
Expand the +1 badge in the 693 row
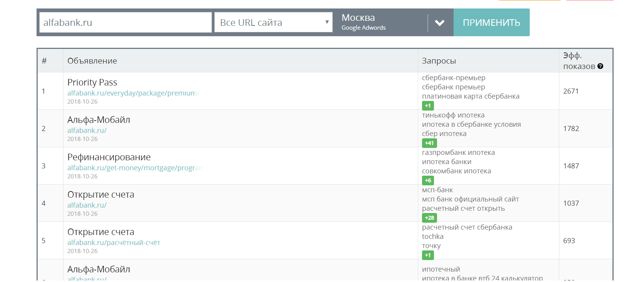click(428, 255)
